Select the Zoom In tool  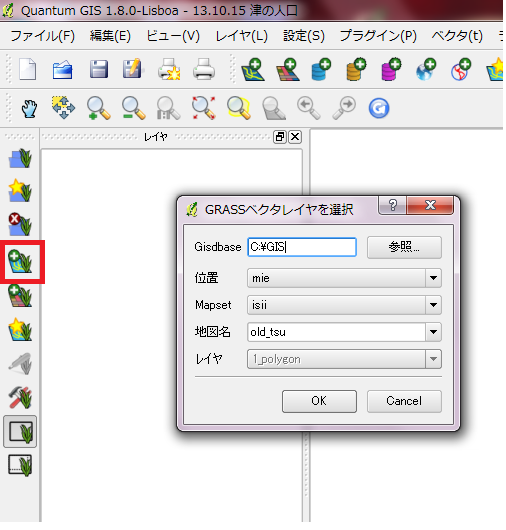pyautogui.click(x=98, y=108)
